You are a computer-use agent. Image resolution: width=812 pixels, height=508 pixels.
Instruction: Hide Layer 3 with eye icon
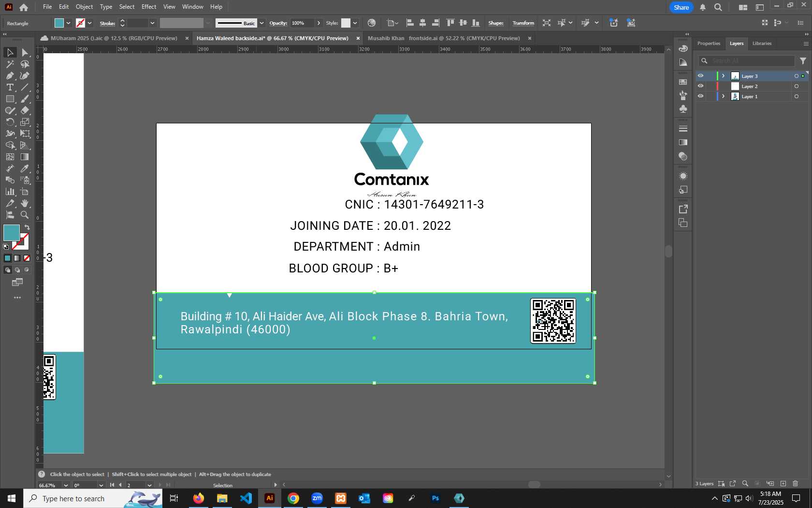click(700, 76)
